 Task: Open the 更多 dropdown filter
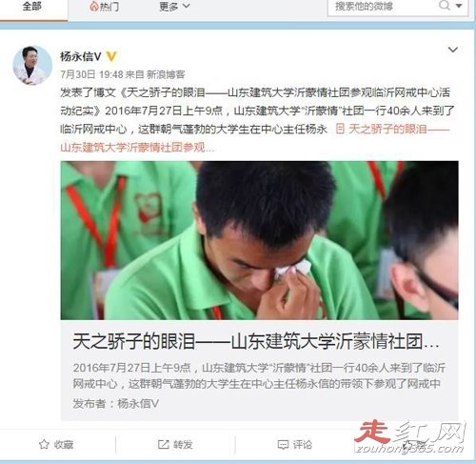(x=174, y=6)
